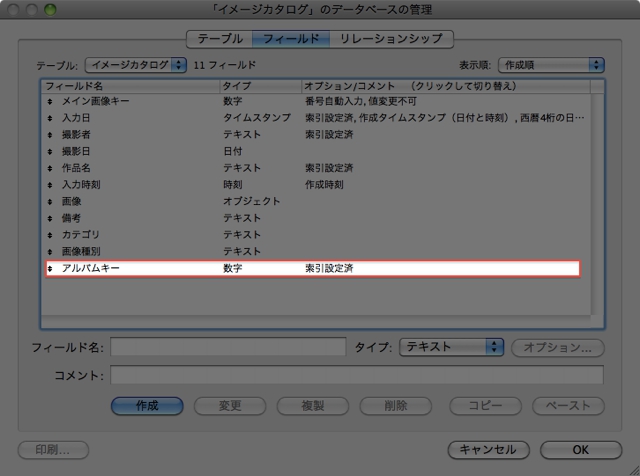Image resolution: width=640 pixels, height=476 pixels.
Task: Click the 複製 button
Action: (313, 406)
